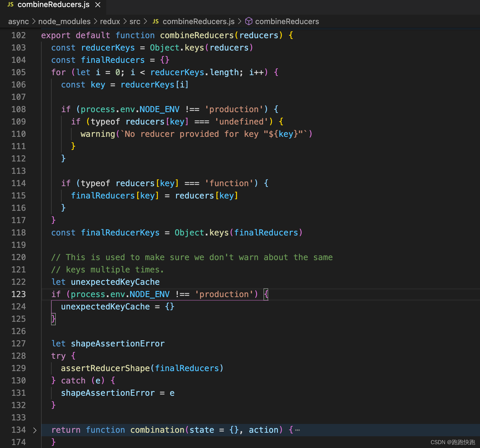Navigate to redux in the breadcrumb path

point(110,21)
